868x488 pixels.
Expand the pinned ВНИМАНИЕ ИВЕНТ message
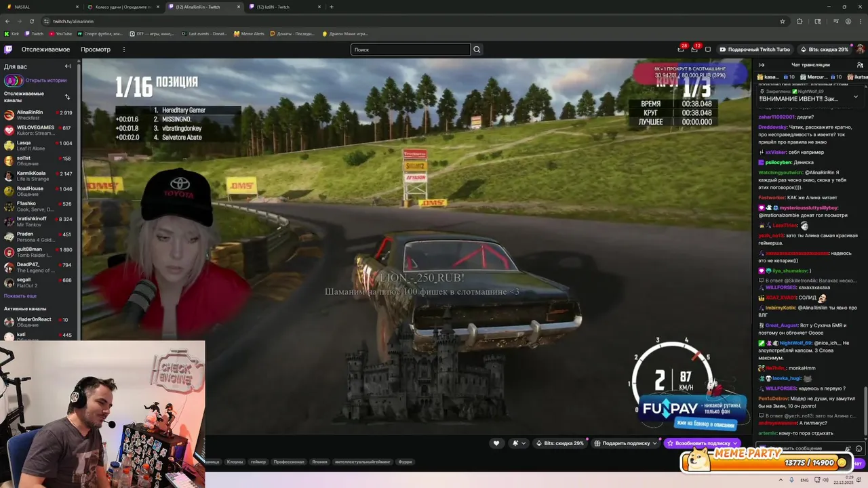pyautogui.click(x=856, y=96)
